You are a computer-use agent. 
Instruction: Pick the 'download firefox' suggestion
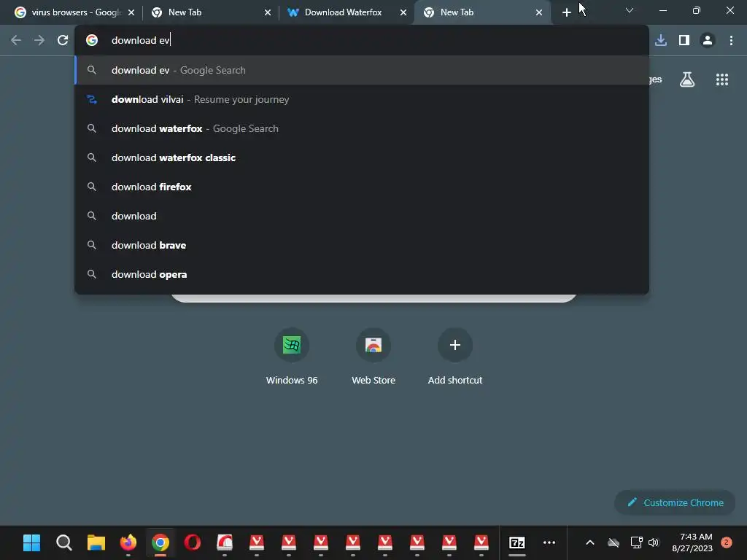click(362, 187)
